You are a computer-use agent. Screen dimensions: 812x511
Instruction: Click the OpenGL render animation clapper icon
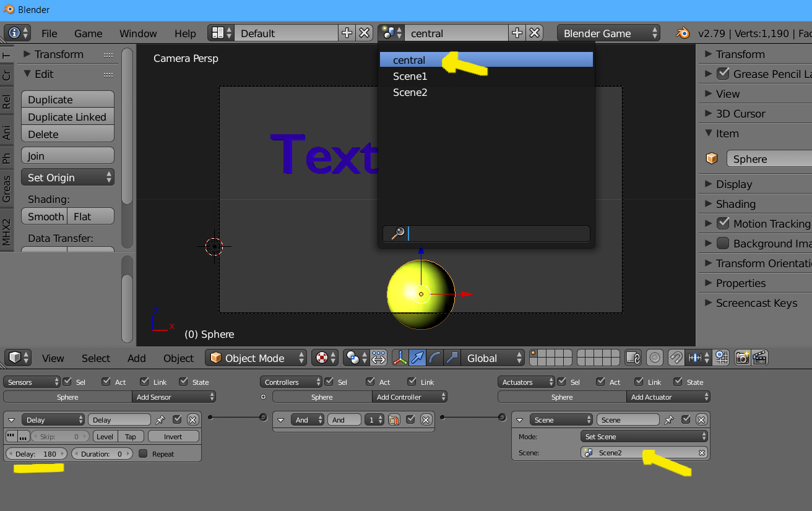pyautogui.click(x=760, y=358)
